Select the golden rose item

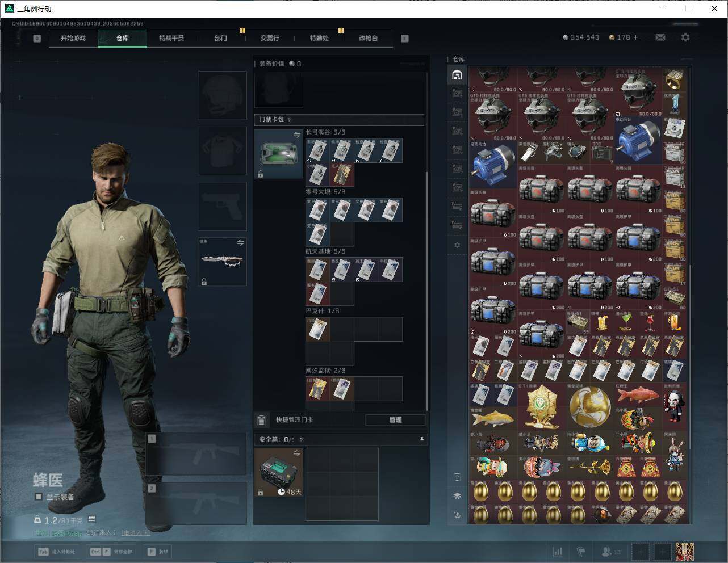[589, 468]
